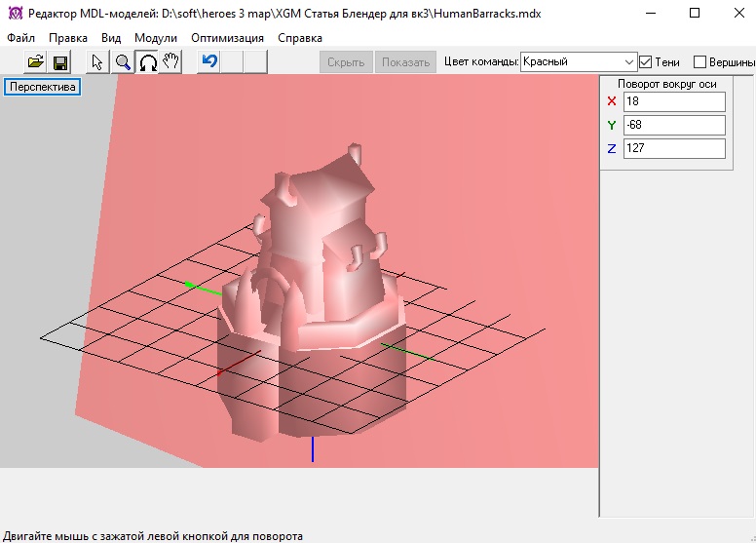Save the model with floppy disk icon
Viewport: 756px width, 543px height.
[60, 61]
